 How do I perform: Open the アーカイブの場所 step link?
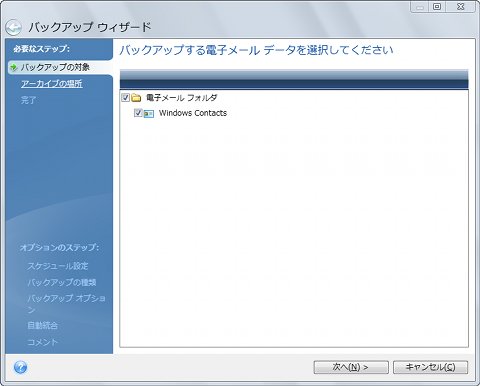click(x=52, y=83)
